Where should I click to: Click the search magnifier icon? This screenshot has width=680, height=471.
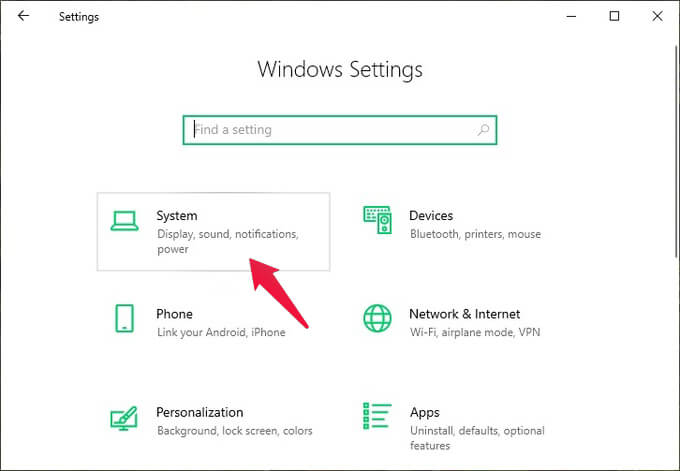click(483, 130)
